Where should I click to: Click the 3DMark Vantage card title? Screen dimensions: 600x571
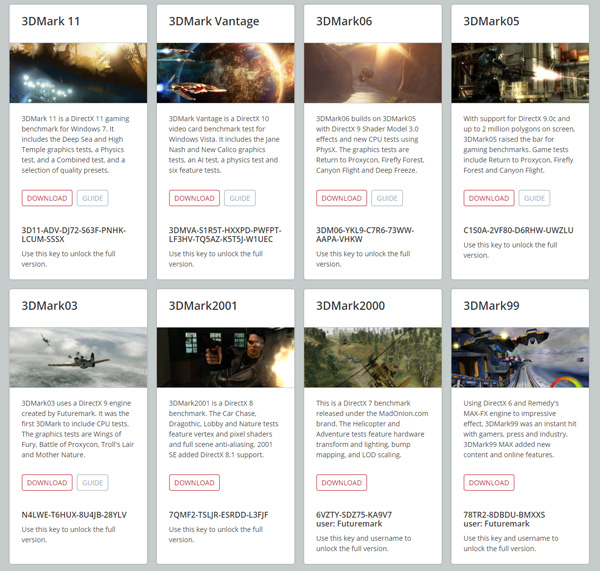pos(214,21)
